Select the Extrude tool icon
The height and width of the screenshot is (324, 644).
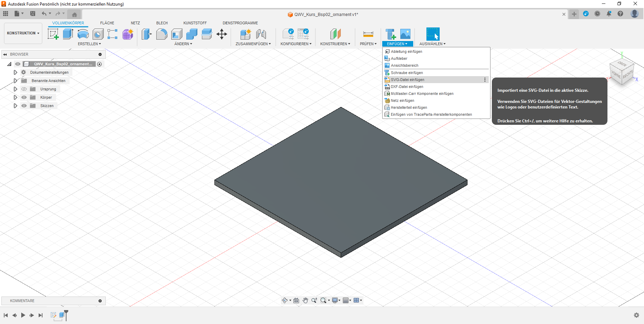pyautogui.click(x=68, y=34)
